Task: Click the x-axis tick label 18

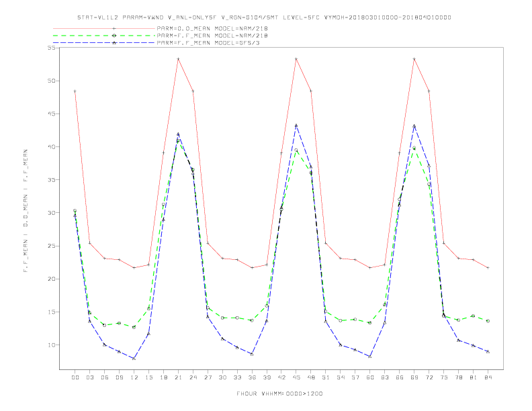Action: (x=163, y=377)
